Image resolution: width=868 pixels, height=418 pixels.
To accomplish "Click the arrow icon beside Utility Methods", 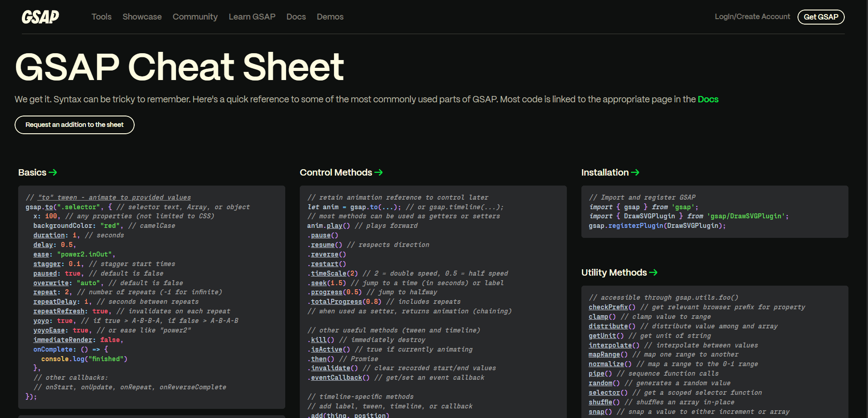I will (x=653, y=272).
